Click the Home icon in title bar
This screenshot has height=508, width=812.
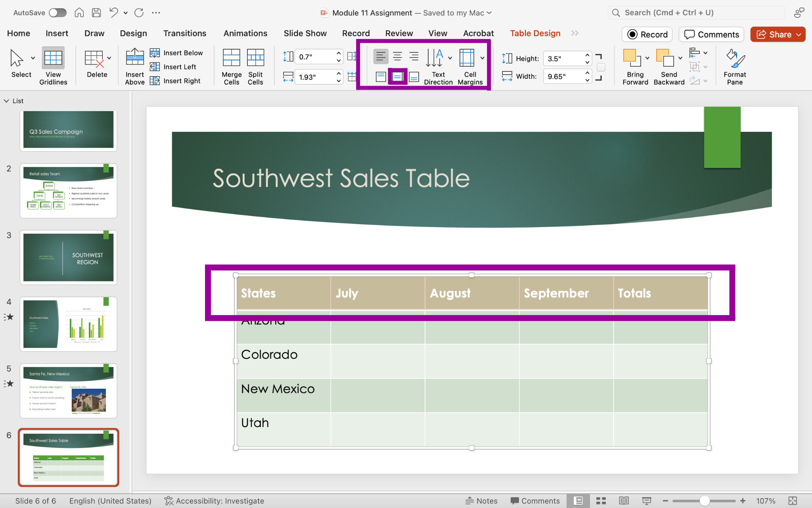point(79,13)
